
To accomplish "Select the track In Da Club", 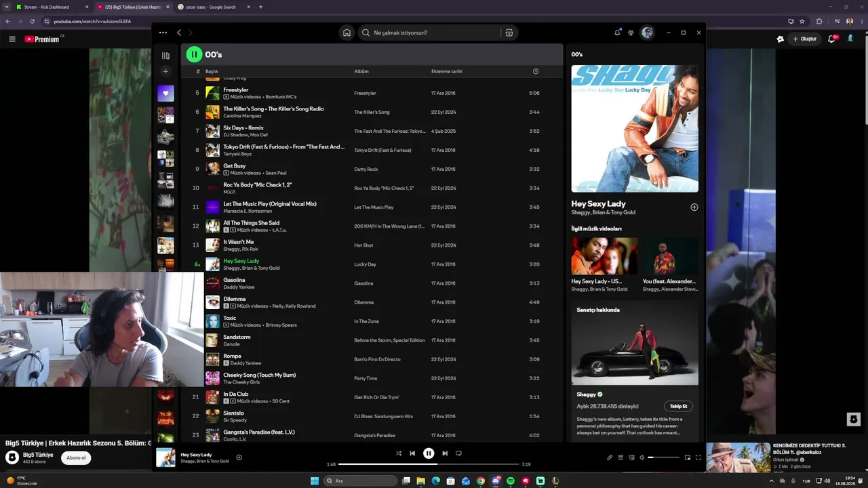I will pyautogui.click(x=236, y=393).
